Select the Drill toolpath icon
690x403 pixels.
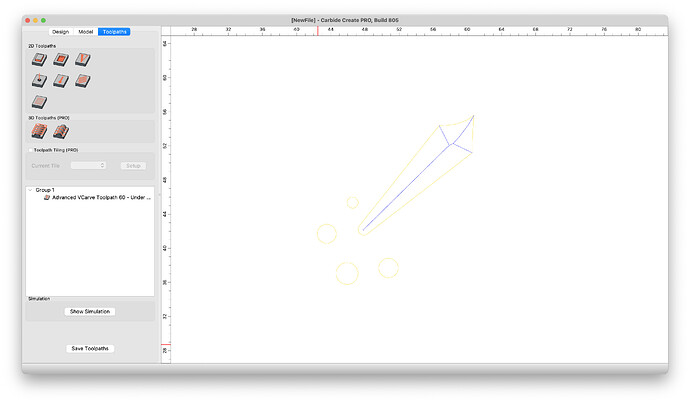click(40, 80)
